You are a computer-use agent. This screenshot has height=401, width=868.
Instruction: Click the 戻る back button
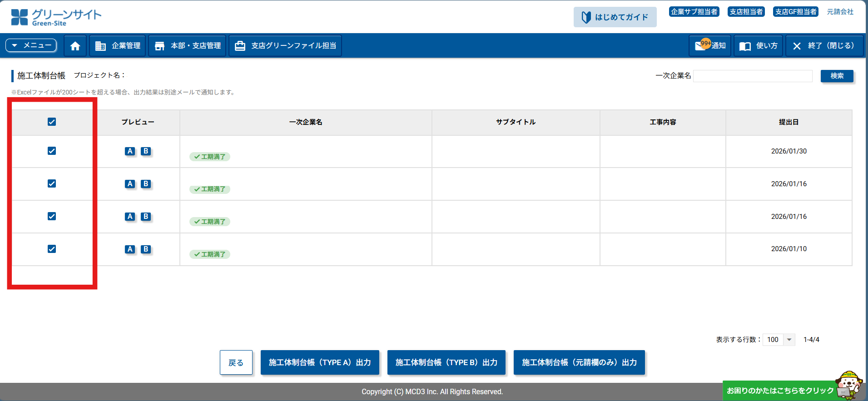[236, 362]
